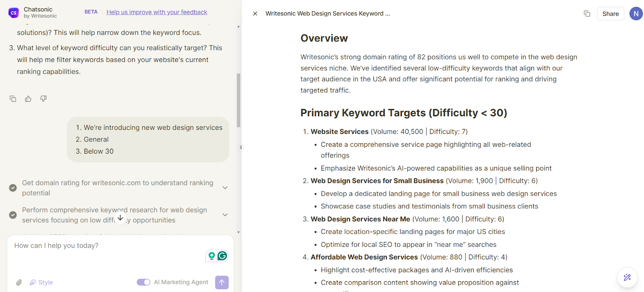
Task: Click completed checkmark beside keyword research step
Action: pos(13,215)
